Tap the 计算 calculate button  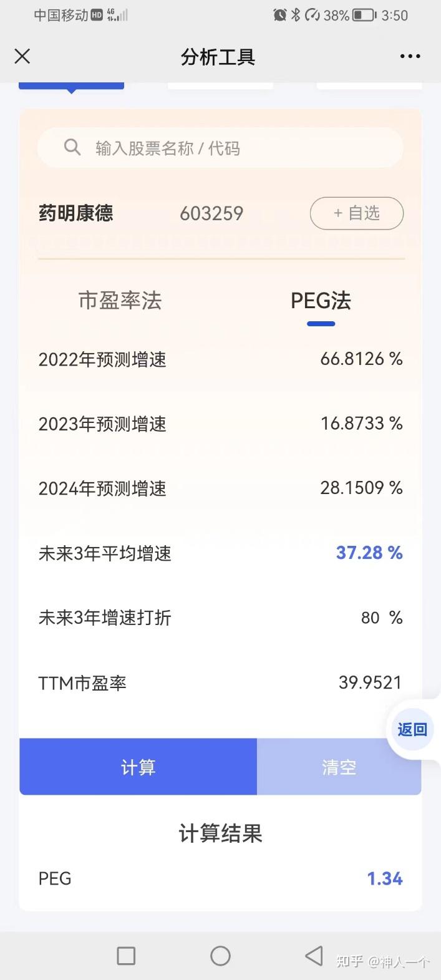138,767
